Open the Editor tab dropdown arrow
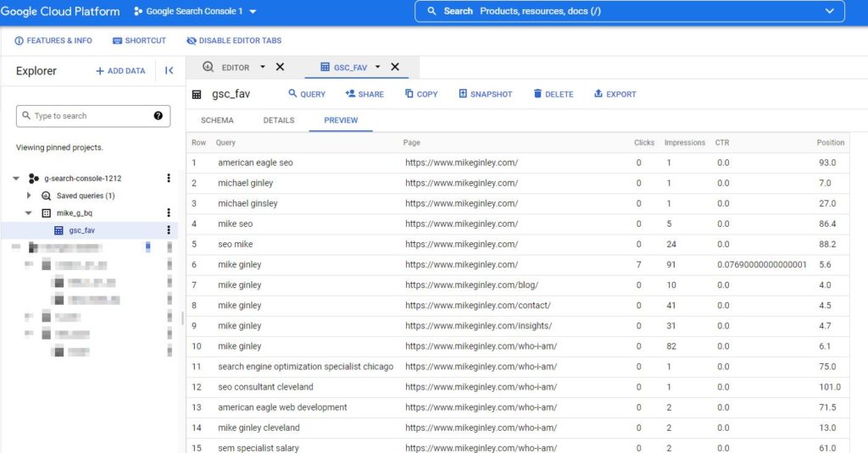This screenshot has height=453, width=868. [263, 67]
